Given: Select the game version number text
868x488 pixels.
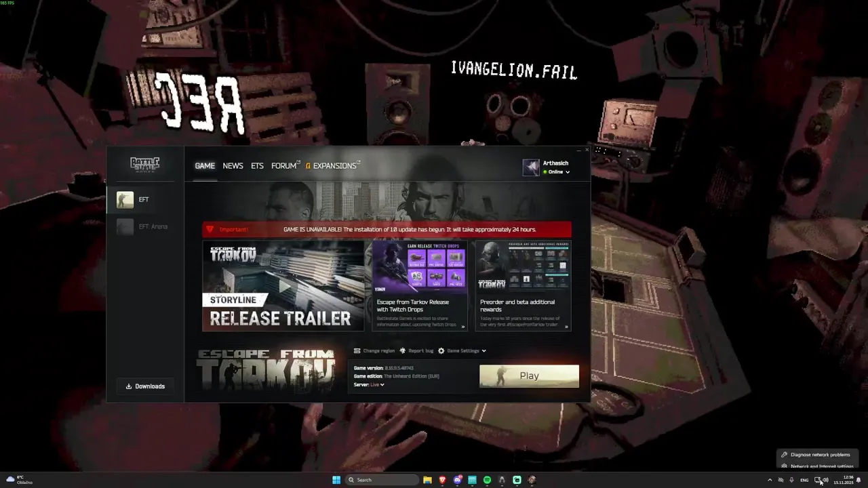Looking at the screenshot, I should [399, 368].
